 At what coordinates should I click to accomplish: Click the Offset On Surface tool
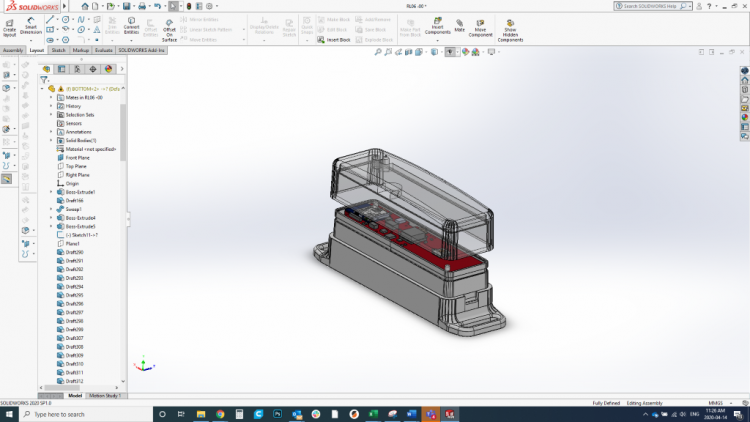pyautogui.click(x=169, y=30)
